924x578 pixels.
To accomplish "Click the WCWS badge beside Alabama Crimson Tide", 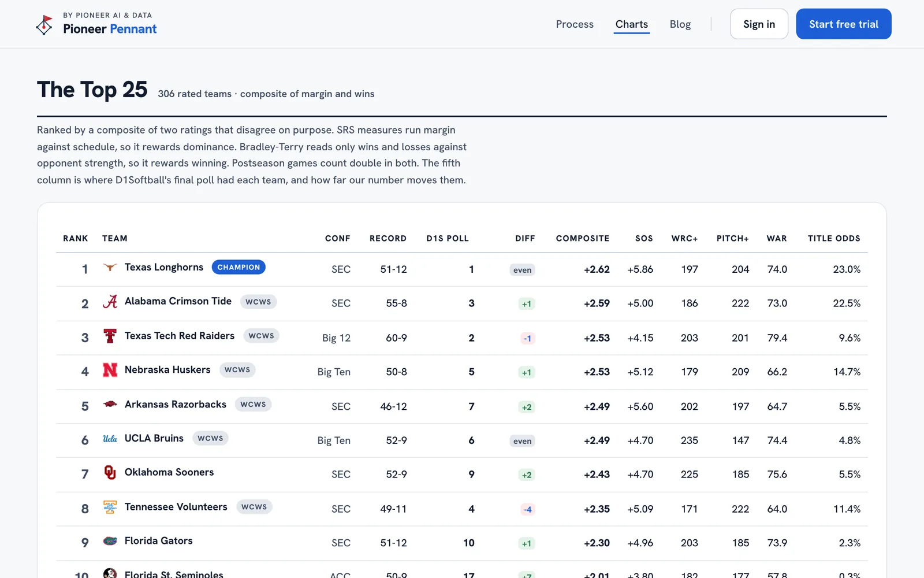I will pyautogui.click(x=258, y=301).
